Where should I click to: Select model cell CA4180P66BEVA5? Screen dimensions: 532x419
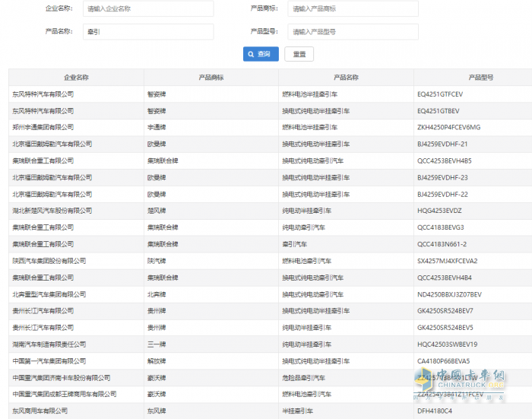tap(444, 361)
